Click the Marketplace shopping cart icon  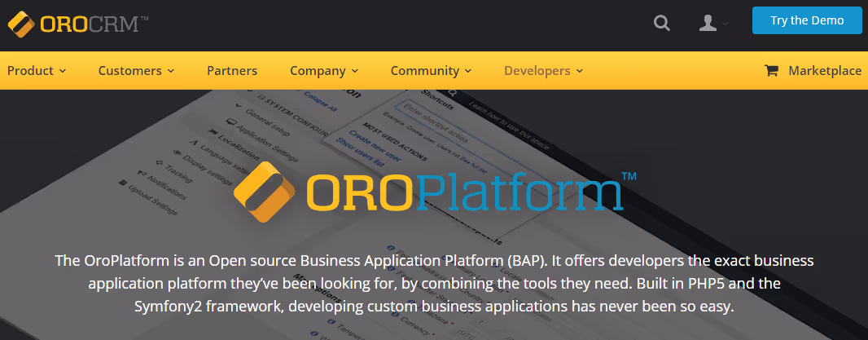[x=771, y=70]
